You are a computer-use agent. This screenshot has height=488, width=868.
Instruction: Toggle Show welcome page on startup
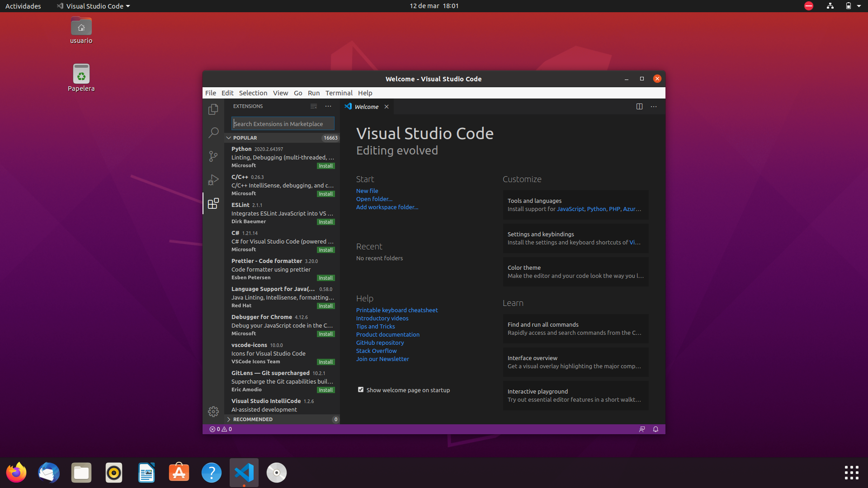361,389
